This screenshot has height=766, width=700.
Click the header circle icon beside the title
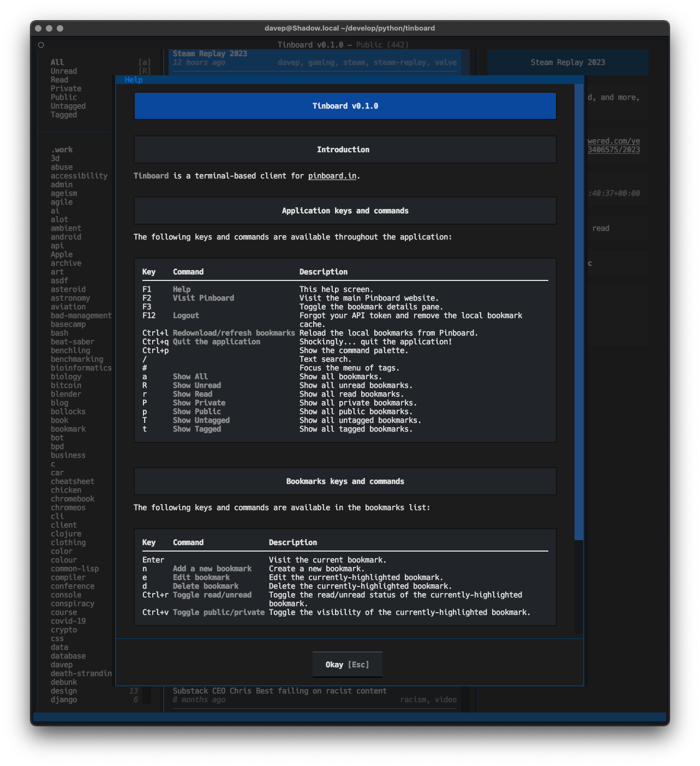click(x=41, y=45)
